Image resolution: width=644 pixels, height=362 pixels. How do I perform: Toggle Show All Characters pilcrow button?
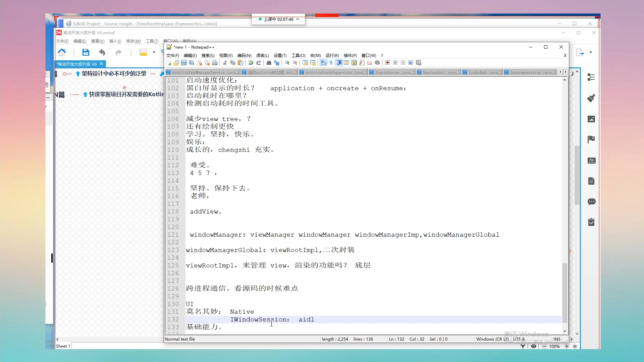click(x=331, y=63)
